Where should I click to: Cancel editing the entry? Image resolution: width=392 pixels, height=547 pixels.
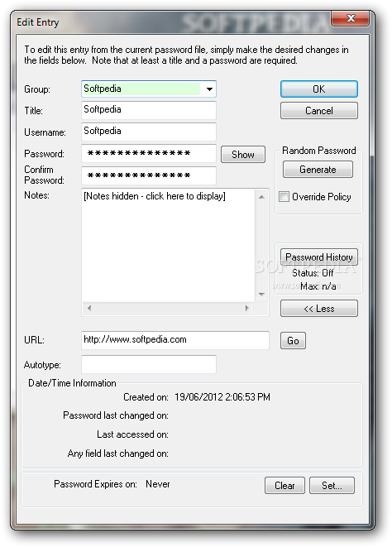coord(318,111)
